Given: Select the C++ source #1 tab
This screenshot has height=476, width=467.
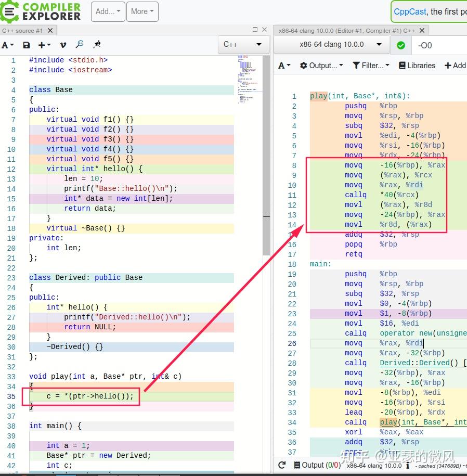Looking at the screenshot, I should [x=22, y=31].
